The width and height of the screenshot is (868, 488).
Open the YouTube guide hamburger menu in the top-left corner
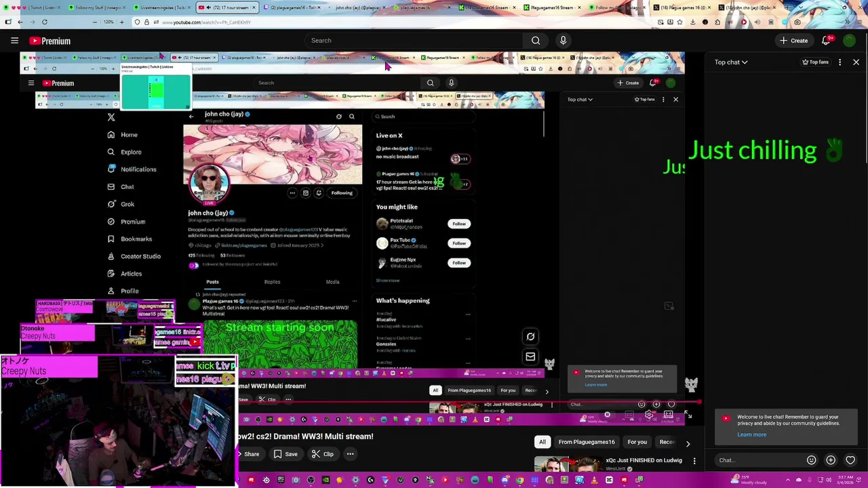pyautogui.click(x=14, y=41)
